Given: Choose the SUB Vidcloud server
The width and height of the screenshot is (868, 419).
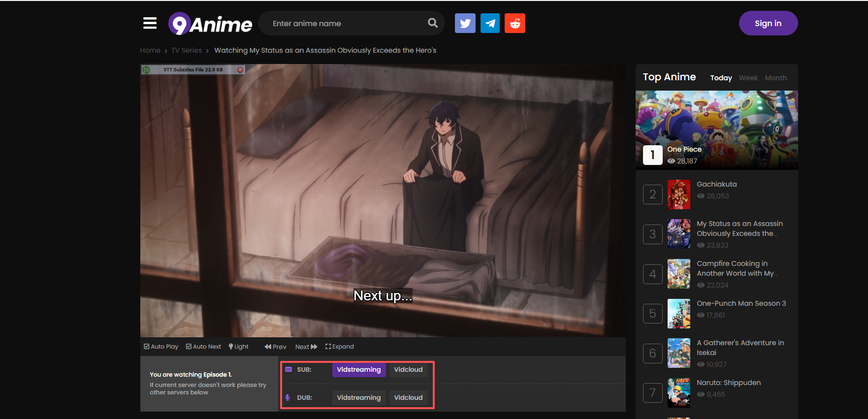Looking at the screenshot, I should [x=408, y=369].
